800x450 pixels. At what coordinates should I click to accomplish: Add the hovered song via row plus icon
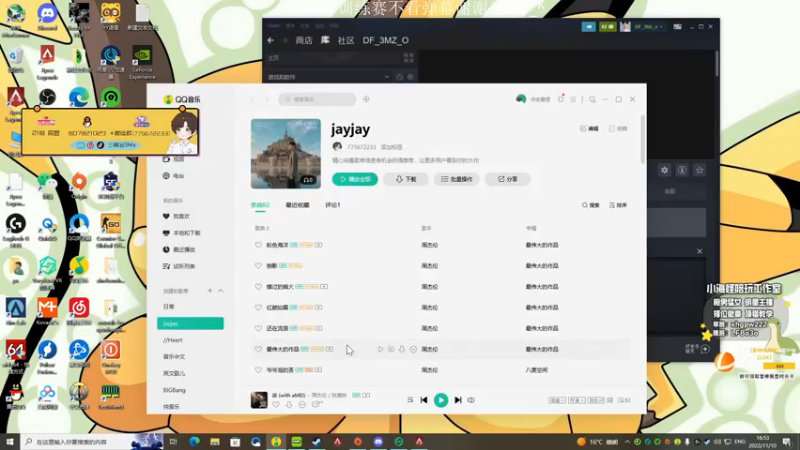pyautogui.click(x=391, y=349)
